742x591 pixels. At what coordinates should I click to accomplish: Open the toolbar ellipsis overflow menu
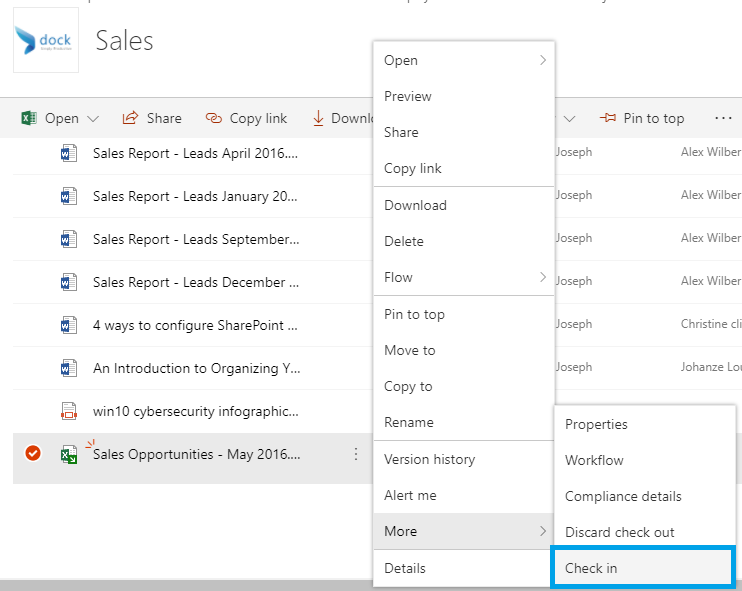pyautogui.click(x=724, y=118)
